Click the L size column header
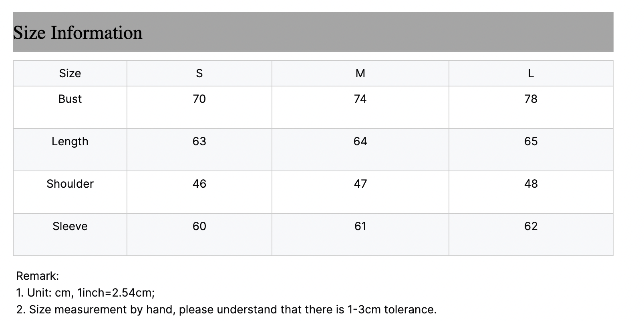This screenshot has width=644, height=321. (x=531, y=73)
